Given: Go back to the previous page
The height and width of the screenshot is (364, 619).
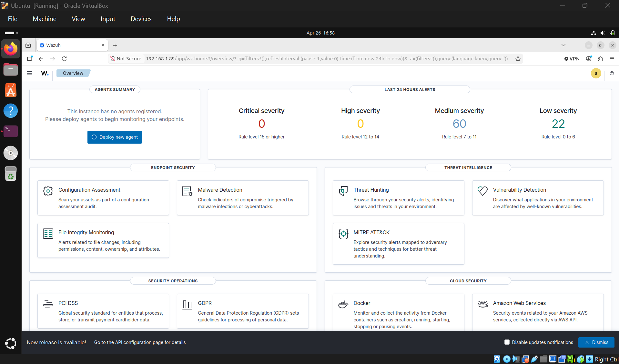Looking at the screenshot, I should pos(41,59).
